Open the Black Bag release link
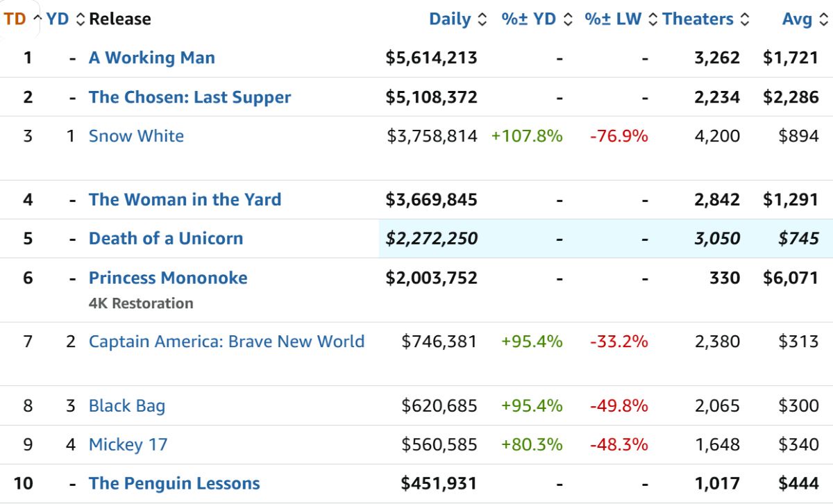The image size is (833, 504). [x=127, y=406]
